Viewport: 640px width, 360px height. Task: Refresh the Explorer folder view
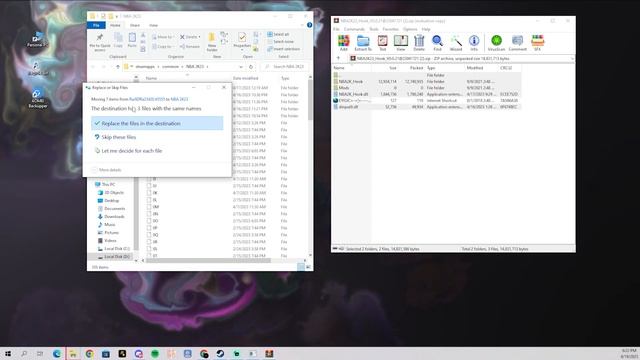pos(251,67)
